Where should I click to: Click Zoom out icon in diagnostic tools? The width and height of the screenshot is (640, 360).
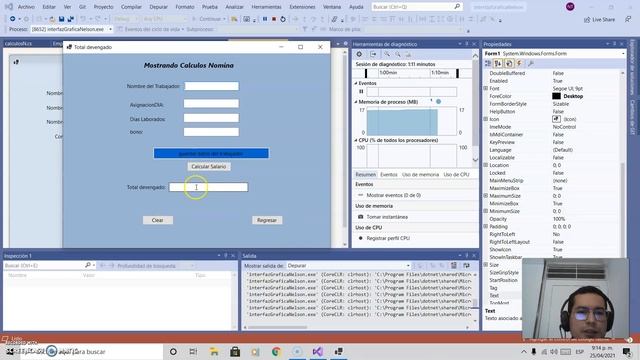pos(398,54)
